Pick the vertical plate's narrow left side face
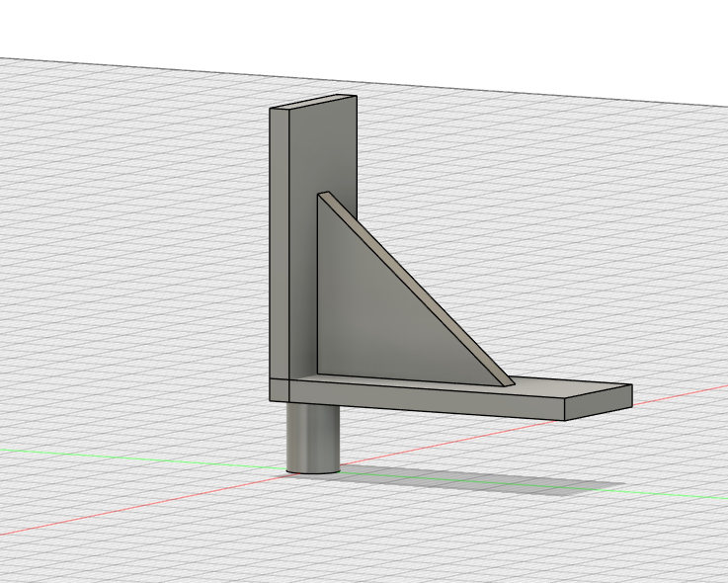The height and width of the screenshot is (583, 728). pos(279,244)
